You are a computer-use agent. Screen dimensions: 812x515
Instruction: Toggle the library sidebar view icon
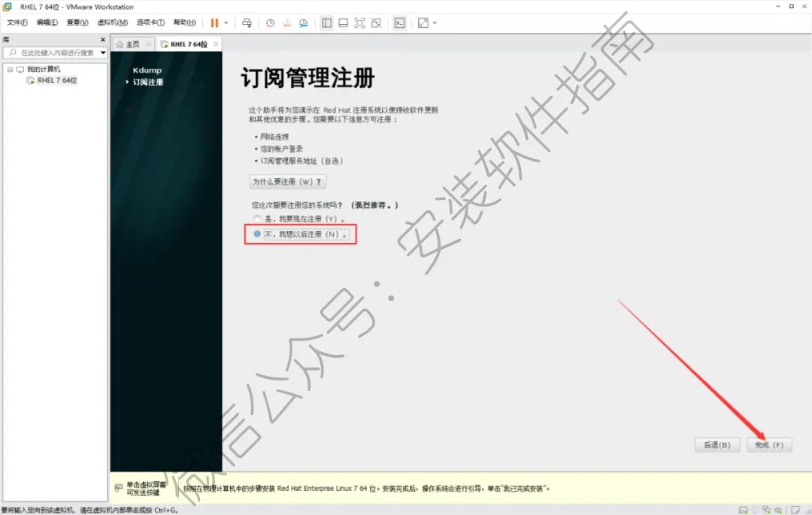[327, 23]
